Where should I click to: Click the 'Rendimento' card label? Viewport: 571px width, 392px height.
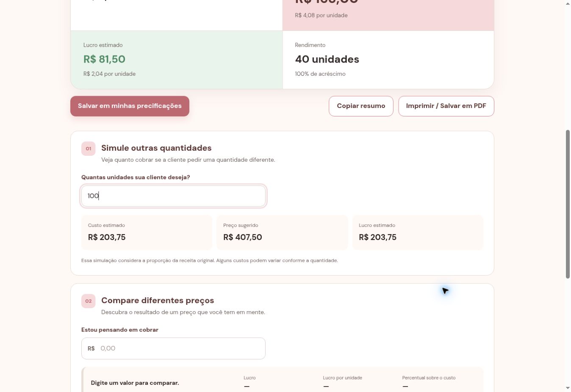pyautogui.click(x=310, y=45)
